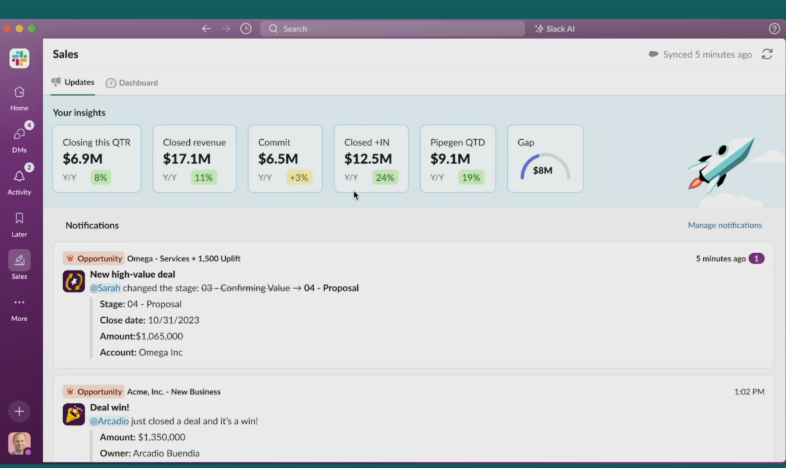Open the Commit insight card

[x=285, y=158]
